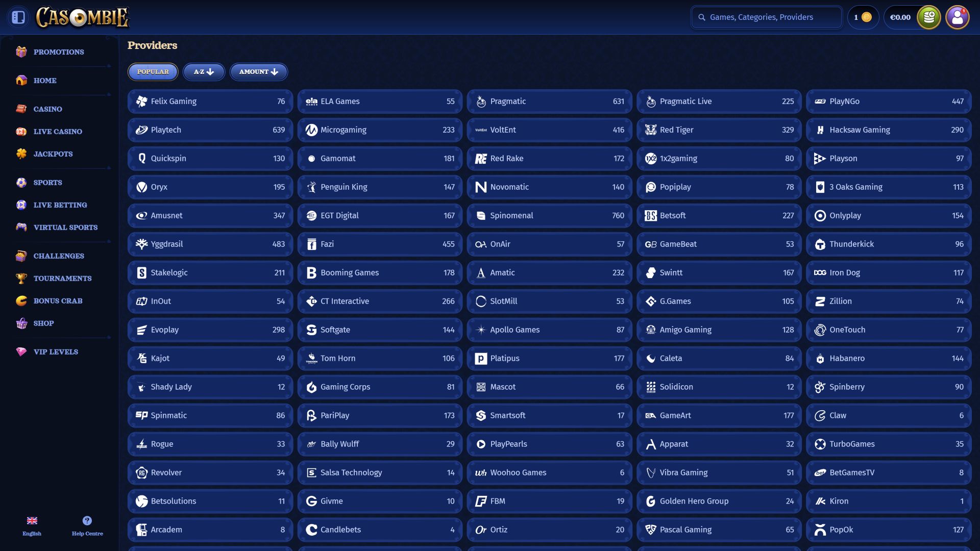Click the Jackpots clover icon

21,154
